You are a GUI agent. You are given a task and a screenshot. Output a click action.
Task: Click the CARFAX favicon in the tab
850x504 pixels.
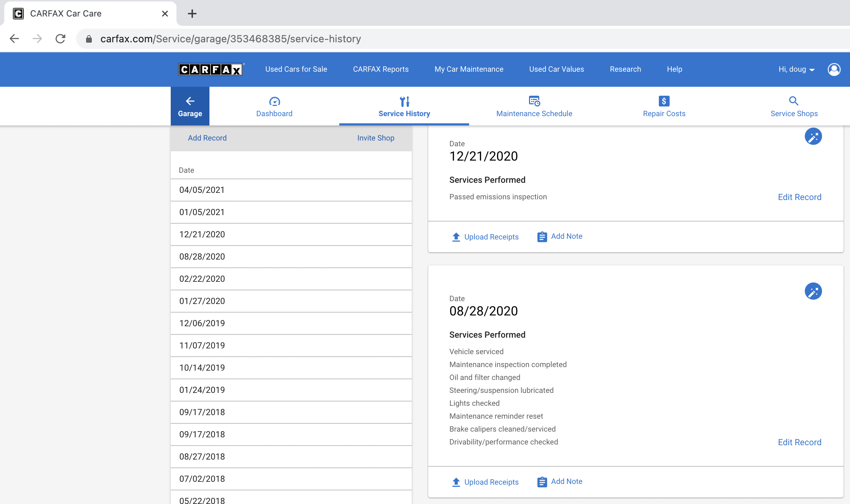click(18, 14)
